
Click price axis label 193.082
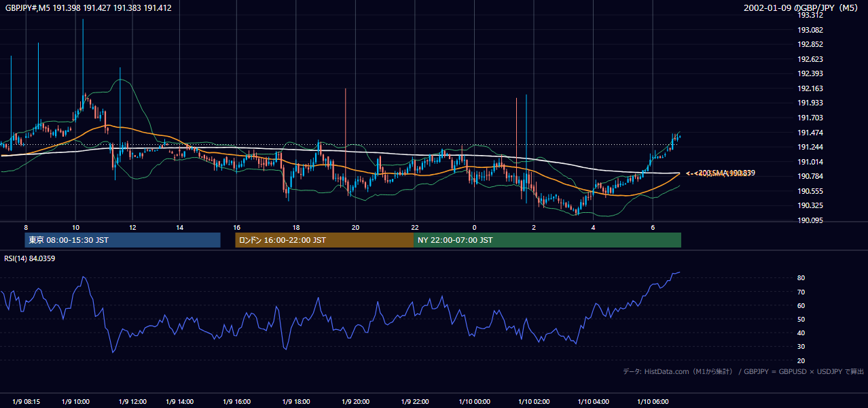click(x=810, y=30)
